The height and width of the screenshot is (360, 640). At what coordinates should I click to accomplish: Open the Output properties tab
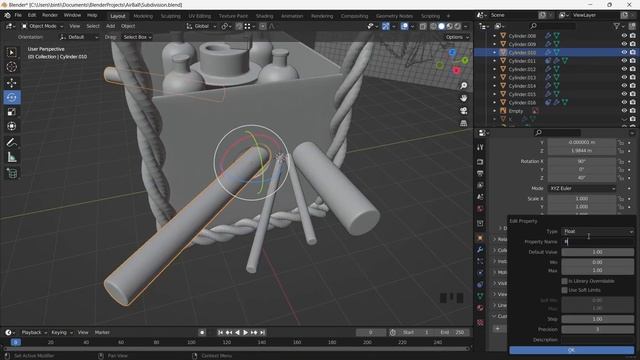tap(480, 173)
